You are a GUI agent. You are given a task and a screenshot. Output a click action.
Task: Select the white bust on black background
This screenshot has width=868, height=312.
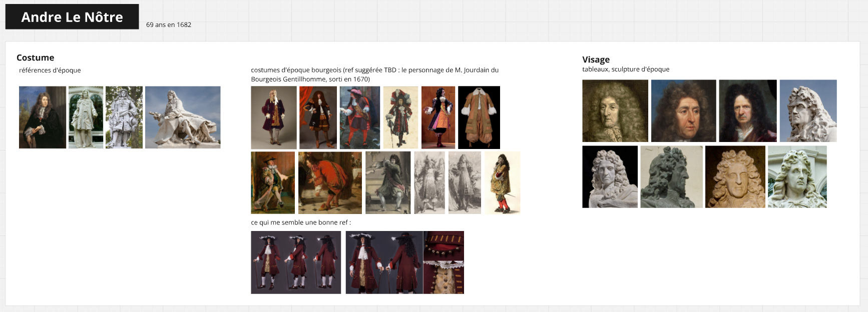pyautogui.click(x=610, y=177)
